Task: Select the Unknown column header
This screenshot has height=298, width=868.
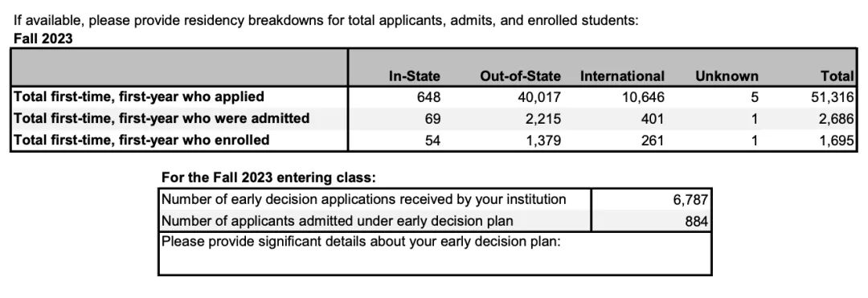Action: click(727, 76)
